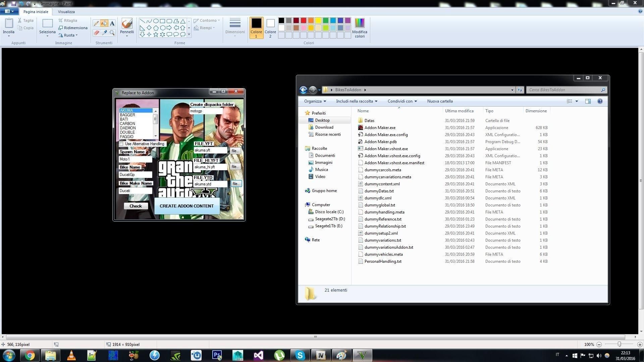Click the Ridimensiona resize icon
This screenshot has width=644, height=362.
(x=61, y=28)
